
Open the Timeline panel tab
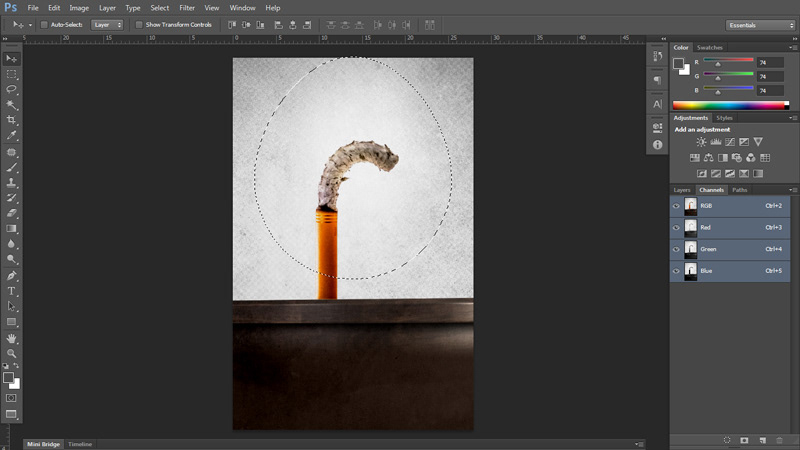[x=80, y=444]
